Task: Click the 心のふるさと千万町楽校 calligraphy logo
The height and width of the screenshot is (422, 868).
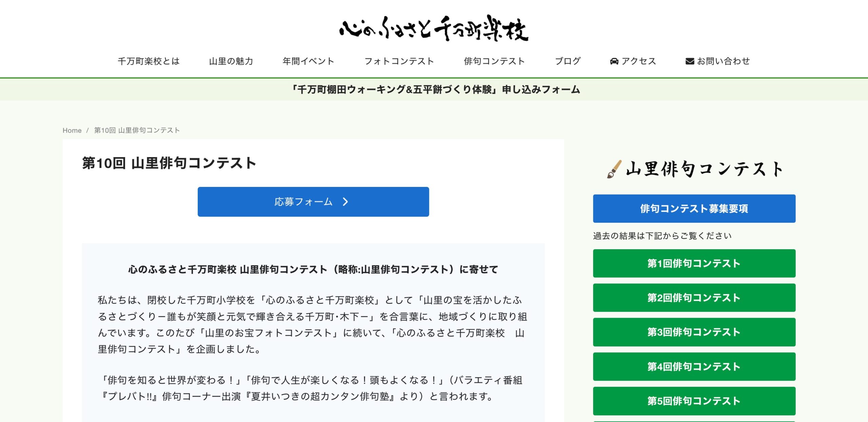Action: (x=434, y=29)
